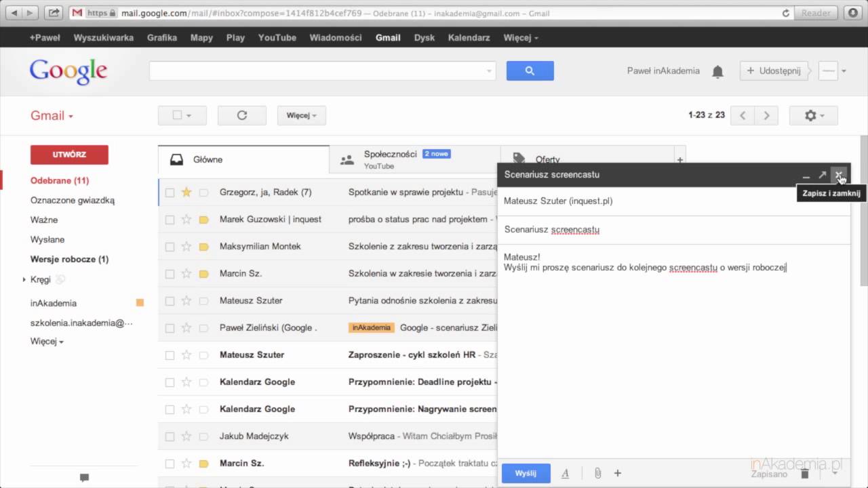The width and height of the screenshot is (868, 488).
Task: Open YouTube from the top black bar
Action: (x=277, y=38)
